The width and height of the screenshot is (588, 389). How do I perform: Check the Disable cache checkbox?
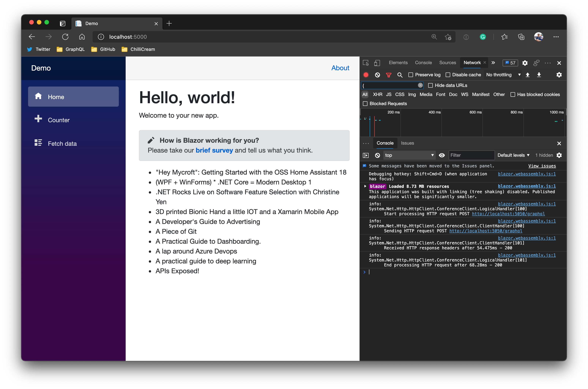[x=448, y=75]
